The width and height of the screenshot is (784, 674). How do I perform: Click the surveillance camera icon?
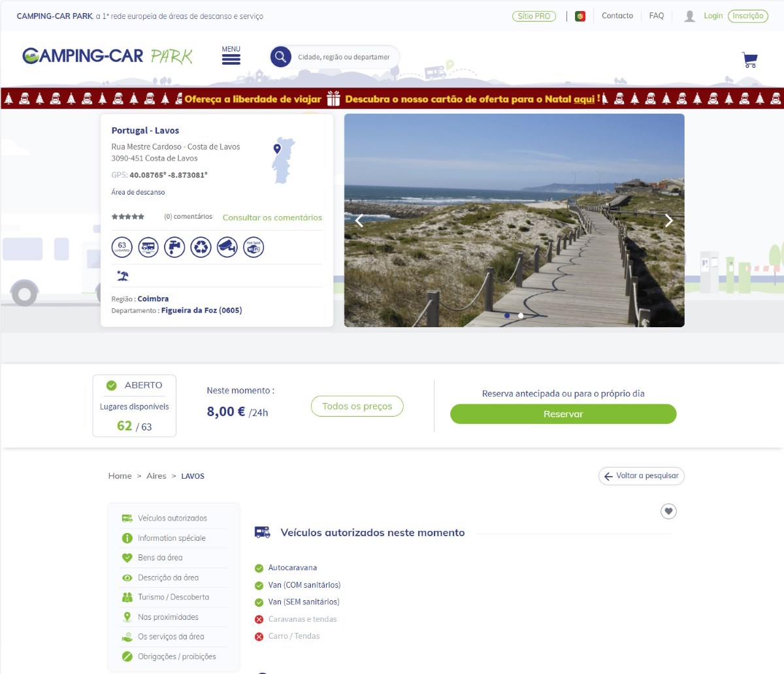coord(227,247)
